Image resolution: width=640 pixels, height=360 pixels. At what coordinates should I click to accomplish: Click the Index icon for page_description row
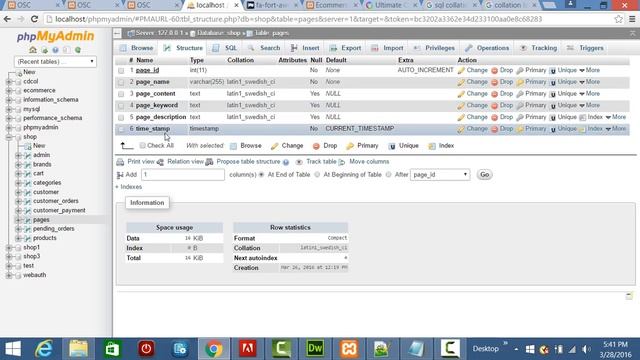[582, 118]
